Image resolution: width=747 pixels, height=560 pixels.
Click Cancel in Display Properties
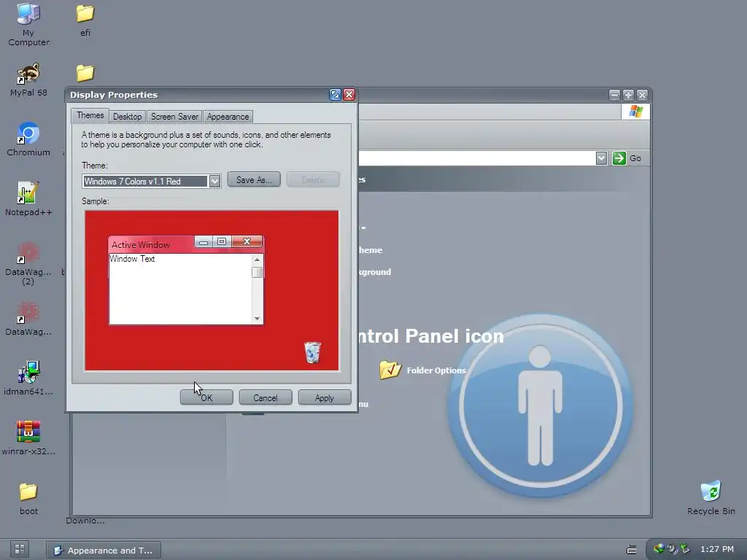point(266,397)
